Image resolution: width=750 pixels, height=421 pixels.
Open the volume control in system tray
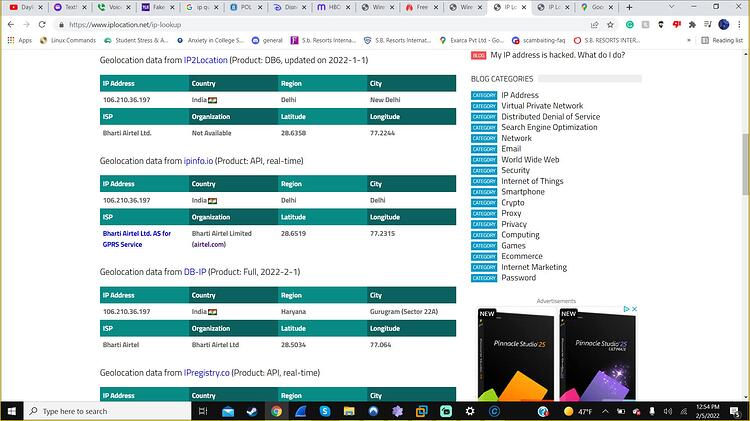pyautogui.click(x=668, y=411)
